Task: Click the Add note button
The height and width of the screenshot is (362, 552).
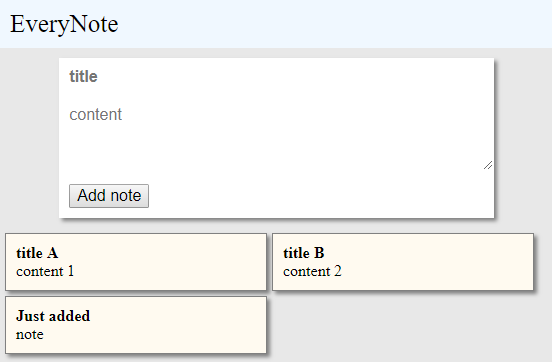Action: 109,196
